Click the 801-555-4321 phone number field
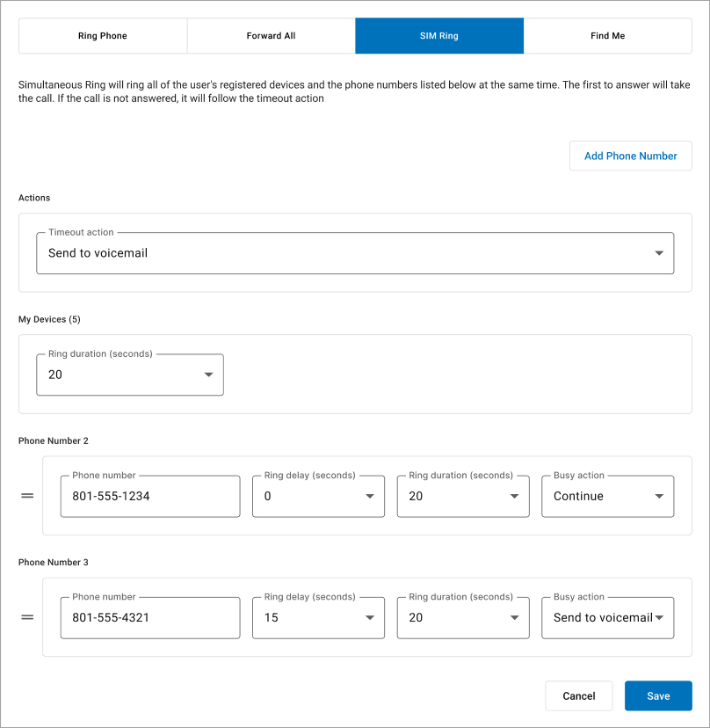This screenshot has height=728, width=710. [150, 617]
